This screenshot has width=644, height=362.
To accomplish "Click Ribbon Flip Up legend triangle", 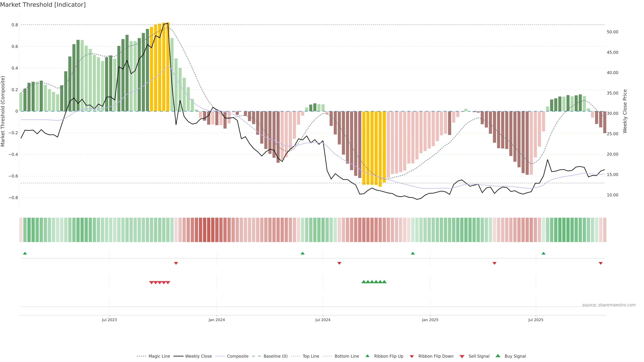I will 367,356.
